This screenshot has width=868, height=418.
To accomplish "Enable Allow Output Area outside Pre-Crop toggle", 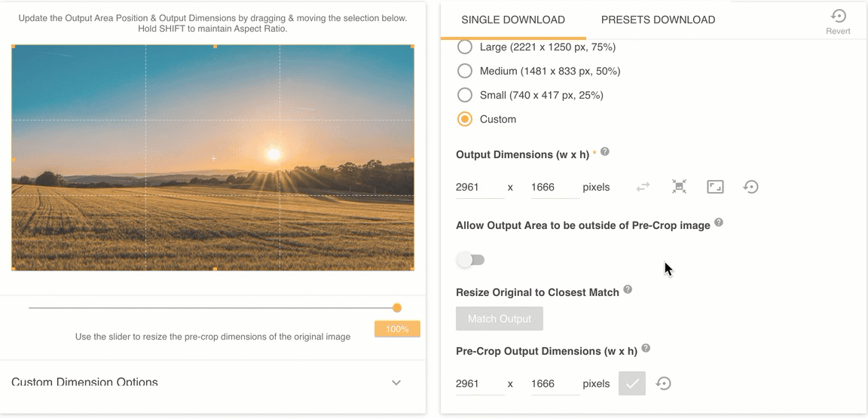I will 470,260.
